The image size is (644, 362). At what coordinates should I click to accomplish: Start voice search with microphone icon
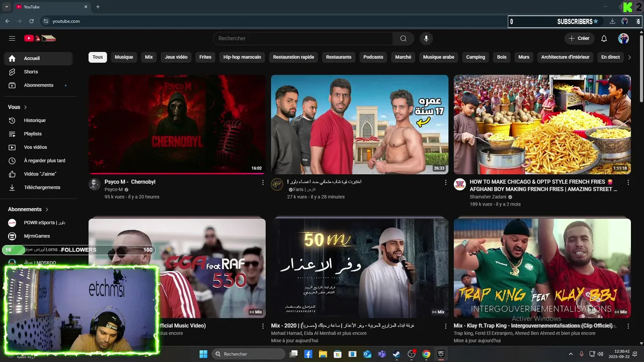426,38
